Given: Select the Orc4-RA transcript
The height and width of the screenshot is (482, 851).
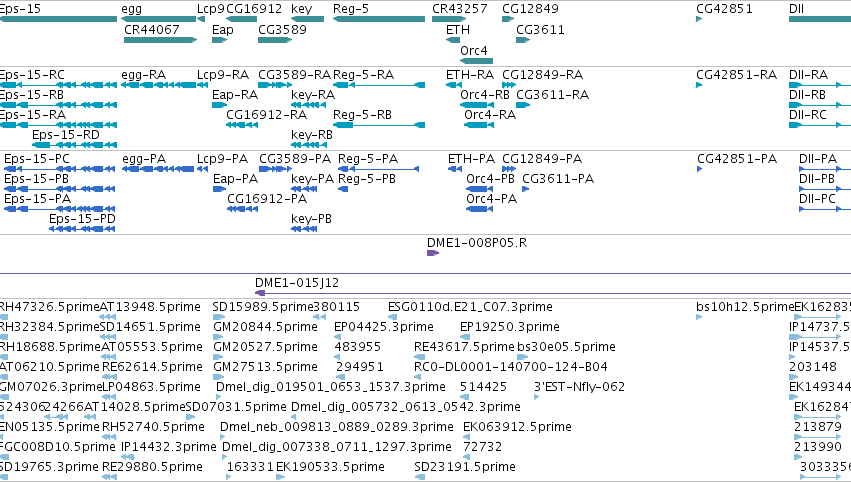Looking at the screenshot, I should pyautogui.click(x=479, y=125).
